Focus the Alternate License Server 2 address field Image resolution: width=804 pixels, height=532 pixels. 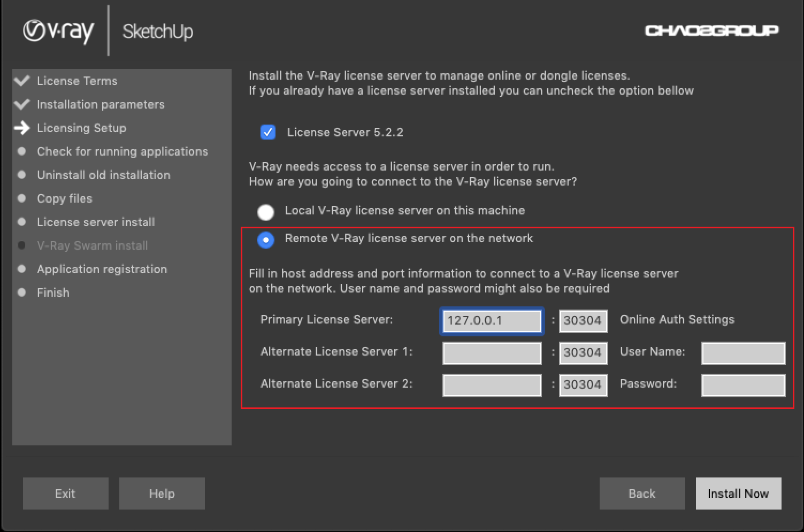(492, 385)
